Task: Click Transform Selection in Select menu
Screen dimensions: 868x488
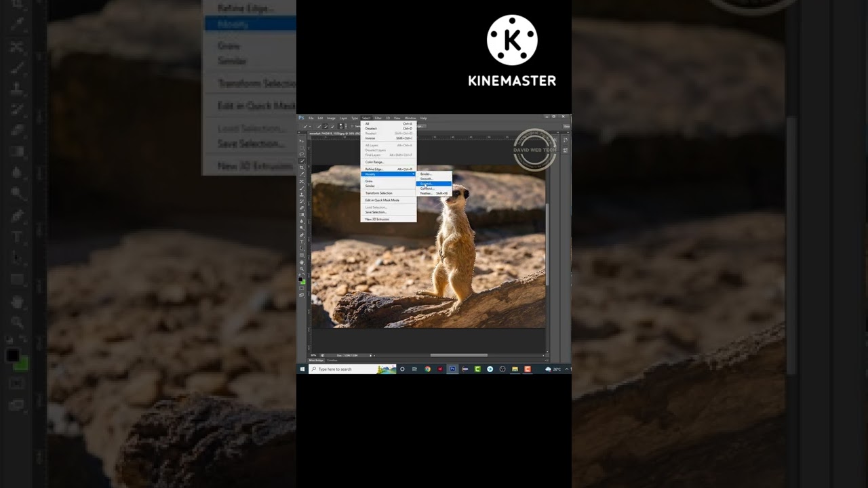Action: coord(389,193)
